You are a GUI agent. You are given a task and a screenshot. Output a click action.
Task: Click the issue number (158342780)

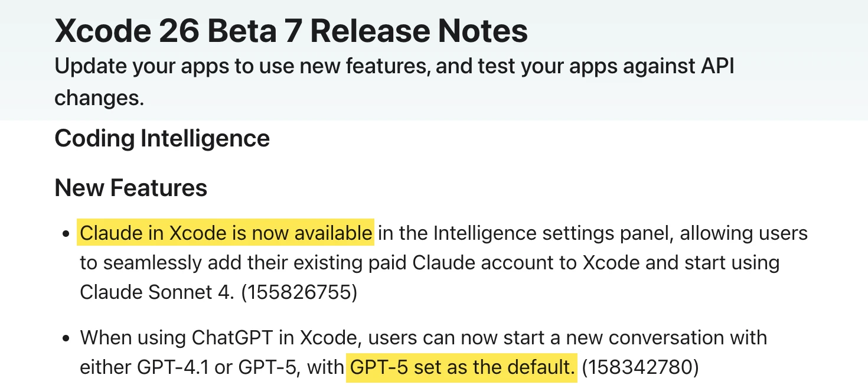tap(640, 367)
